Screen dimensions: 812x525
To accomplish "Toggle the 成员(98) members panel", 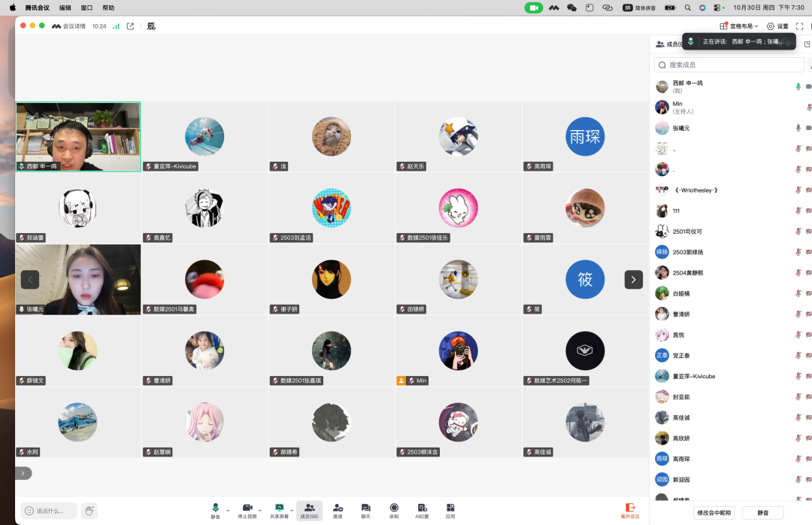I will pos(309,511).
